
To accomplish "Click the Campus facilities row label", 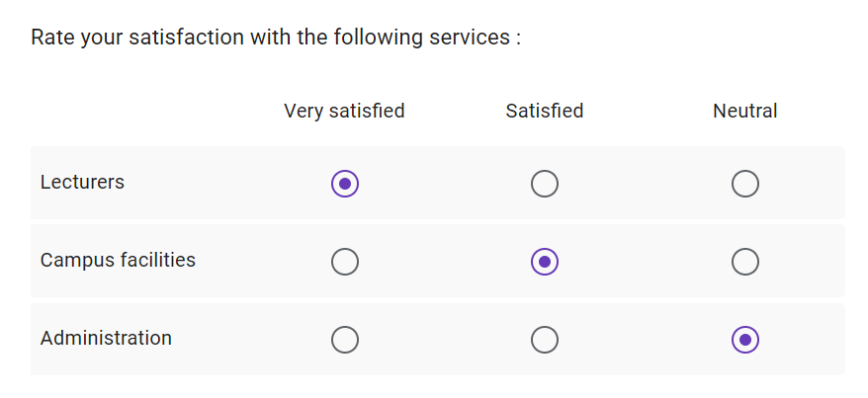I will point(118,260).
